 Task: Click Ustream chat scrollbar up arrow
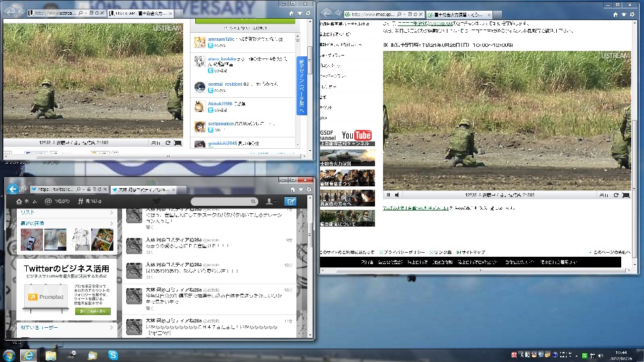pos(298,36)
